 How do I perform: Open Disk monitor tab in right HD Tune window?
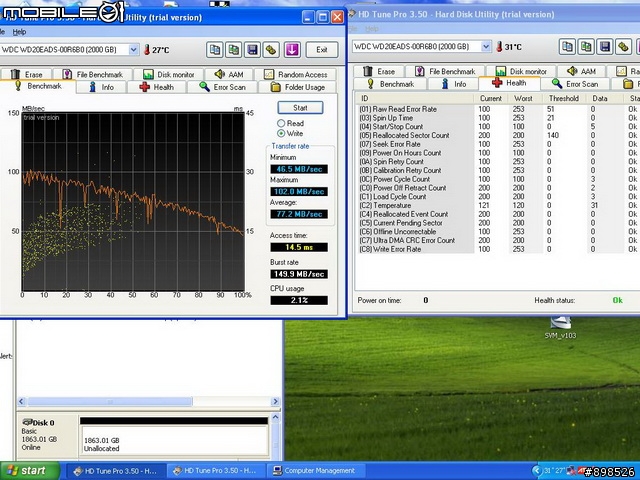point(521,71)
